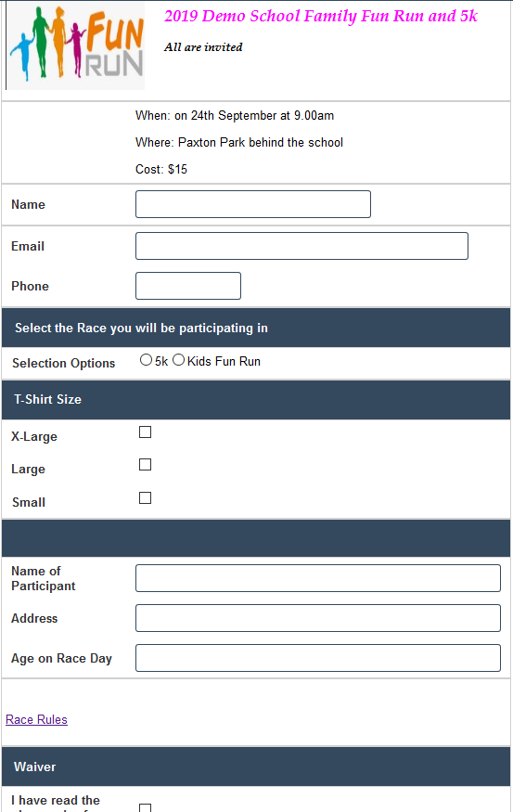This screenshot has width=513, height=812.
Task: Click the 'Select the Race' section header
Action: (256, 328)
